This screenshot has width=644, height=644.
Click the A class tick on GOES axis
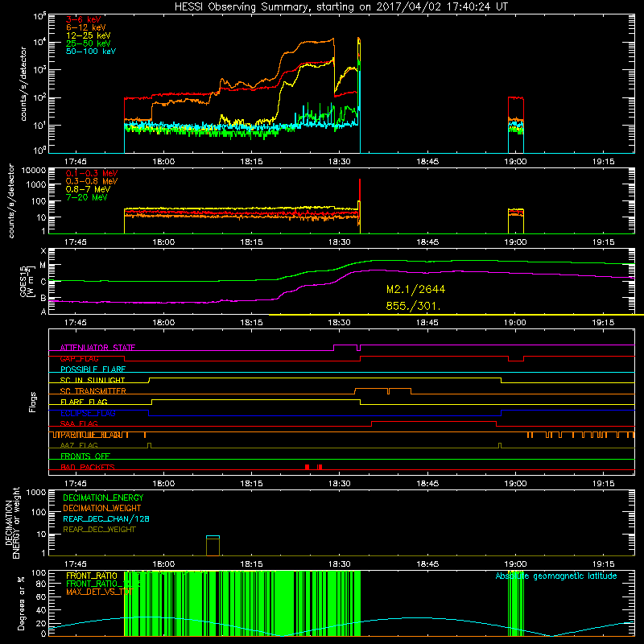(43, 312)
